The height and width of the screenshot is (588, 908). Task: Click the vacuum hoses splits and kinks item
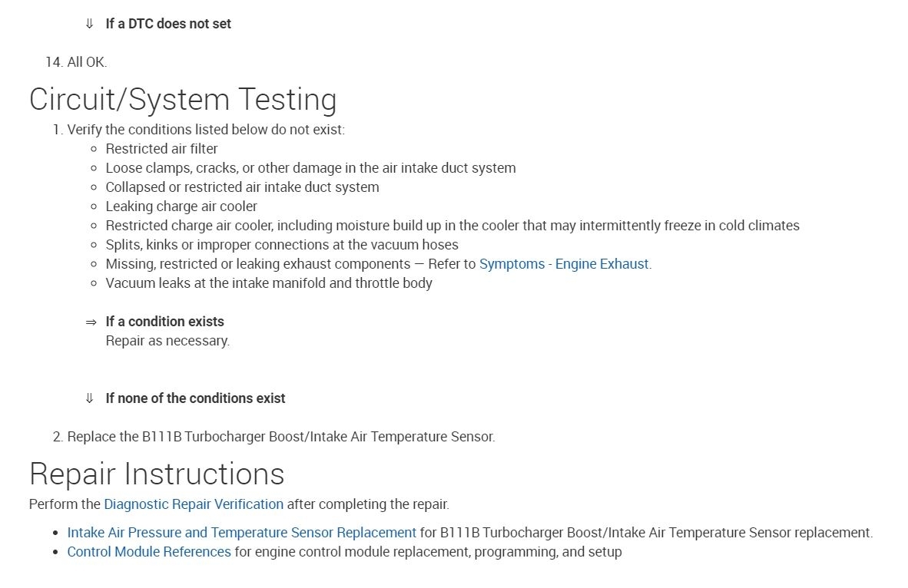point(282,245)
